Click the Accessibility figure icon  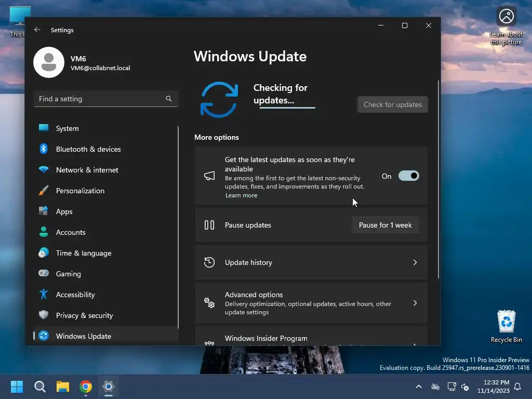click(x=44, y=294)
